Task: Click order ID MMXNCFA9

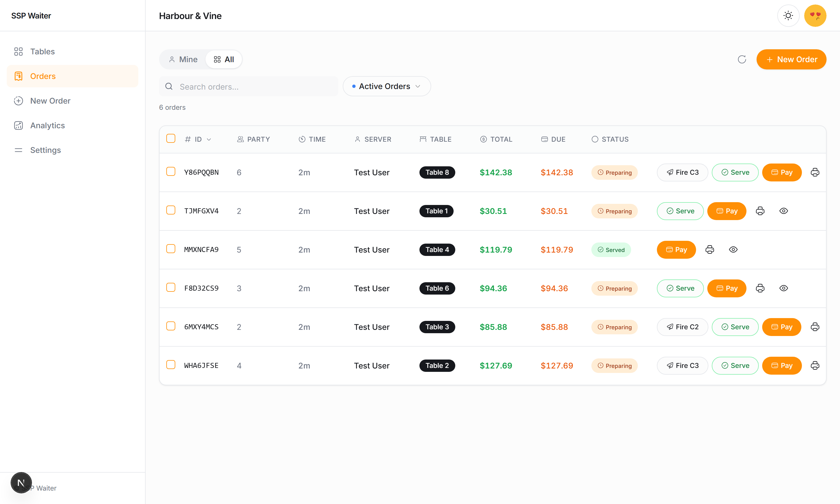Action: (x=201, y=250)
